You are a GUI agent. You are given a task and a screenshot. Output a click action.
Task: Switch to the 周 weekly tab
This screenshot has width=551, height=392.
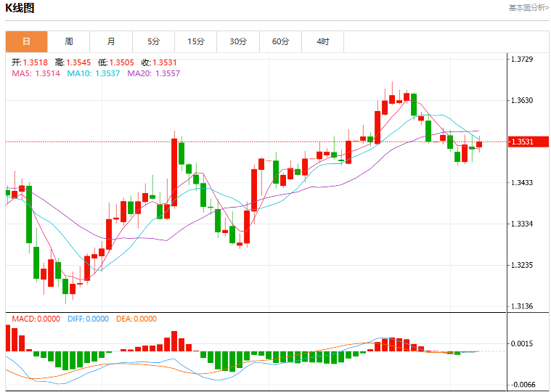(69, 42)
